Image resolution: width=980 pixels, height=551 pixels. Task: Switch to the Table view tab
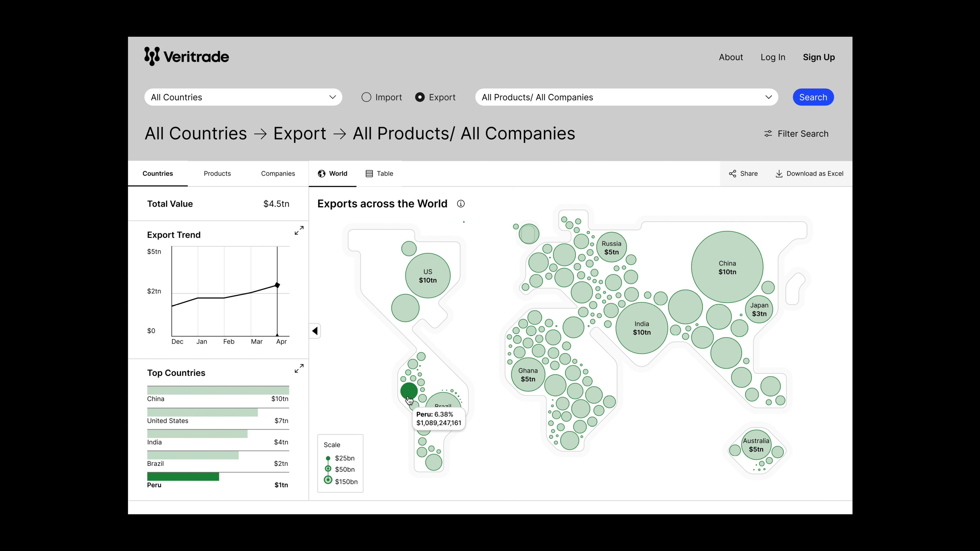(379, 174)
